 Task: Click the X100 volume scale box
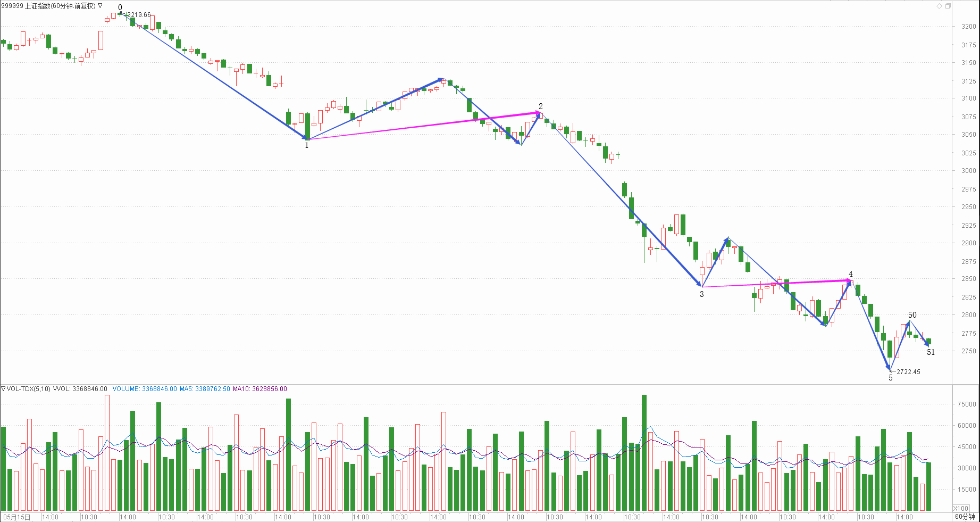coord(961,508)
